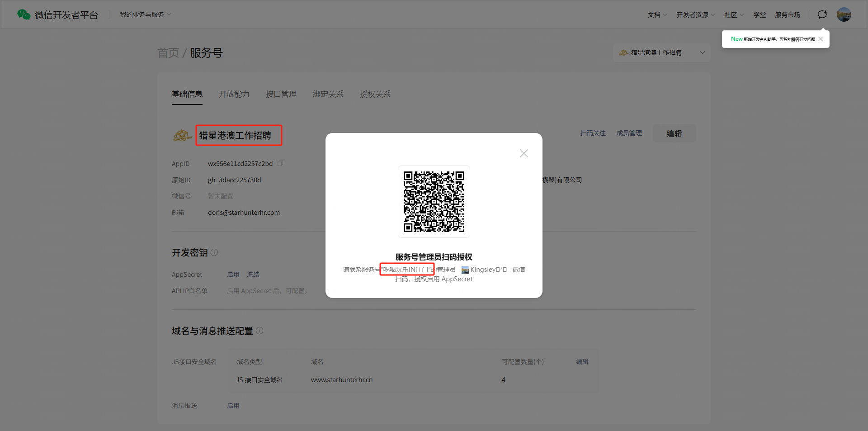Open the user avatar profile menu
Screen dimensions: 868x431
844,14
